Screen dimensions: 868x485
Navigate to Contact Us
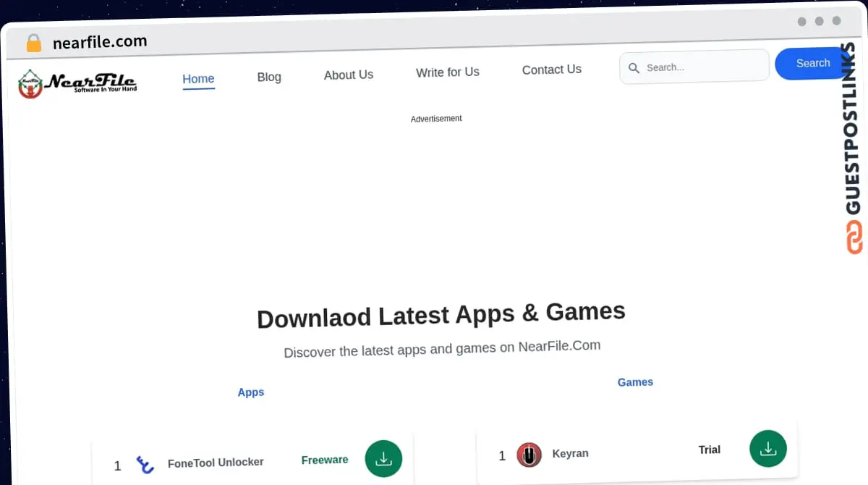551,69
